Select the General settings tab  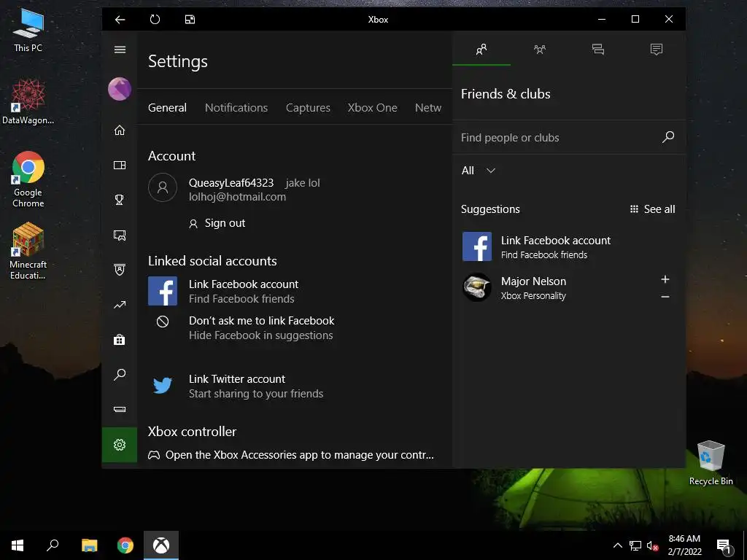(167, 108)
